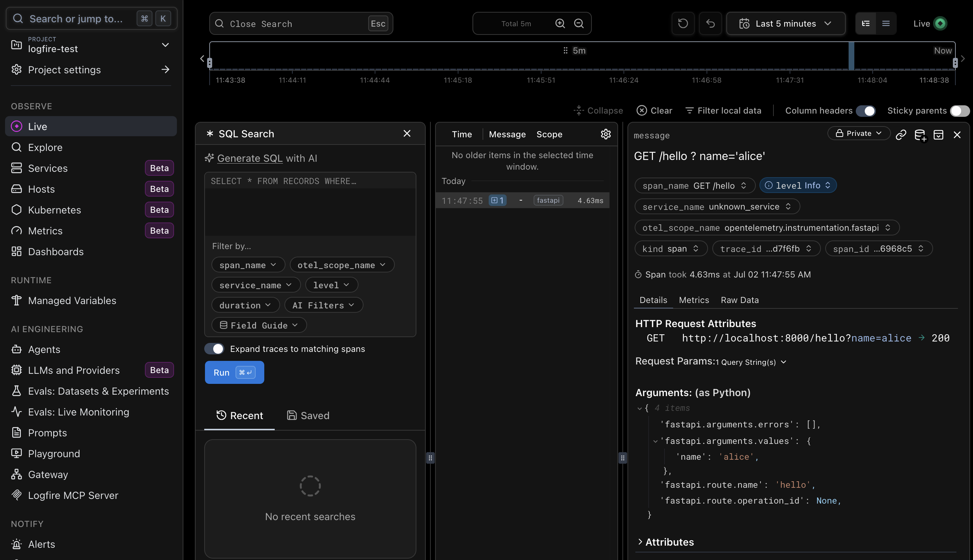This screenshot has width=973, height=560.
Task: Open the Last 5 minutes dropdown
Action: point(785,23)
